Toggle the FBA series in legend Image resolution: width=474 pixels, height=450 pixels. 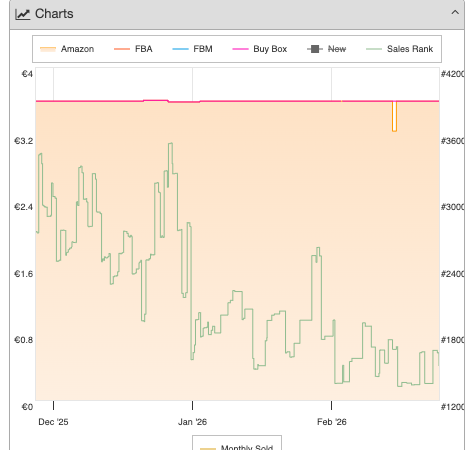click(x=133, y=49)
